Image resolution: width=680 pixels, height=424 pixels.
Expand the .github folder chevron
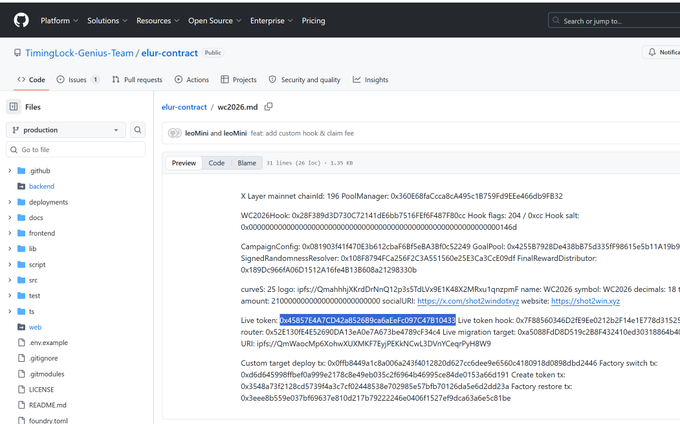click(10, 171)
